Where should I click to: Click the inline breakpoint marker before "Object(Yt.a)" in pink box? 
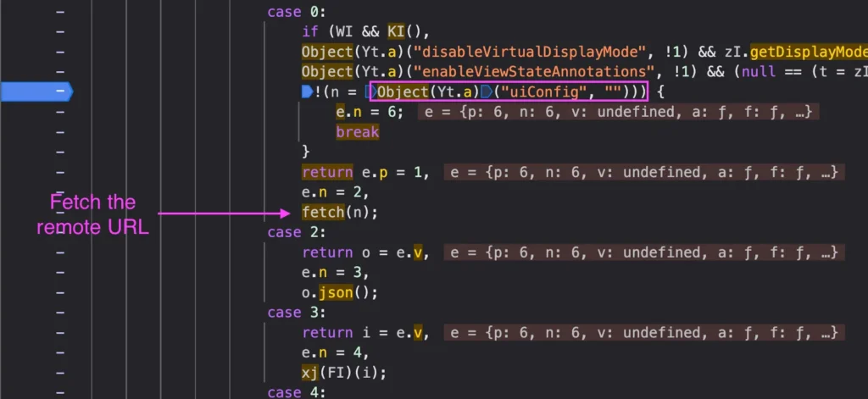372,91
